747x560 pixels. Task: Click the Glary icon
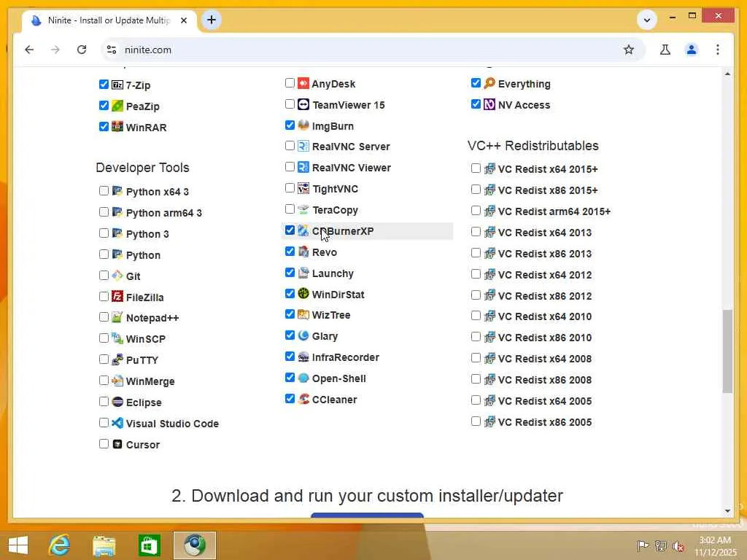coord(303,335)
